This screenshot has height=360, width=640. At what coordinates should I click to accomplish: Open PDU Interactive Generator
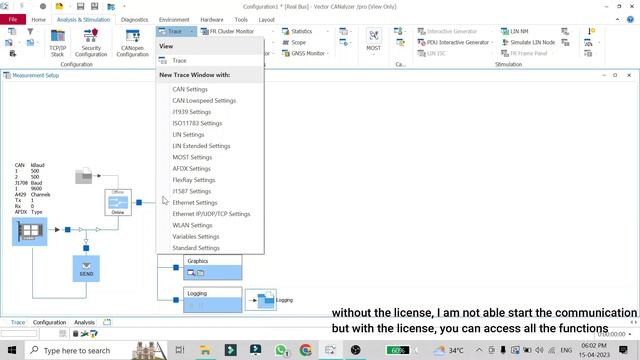click(453, 42)
